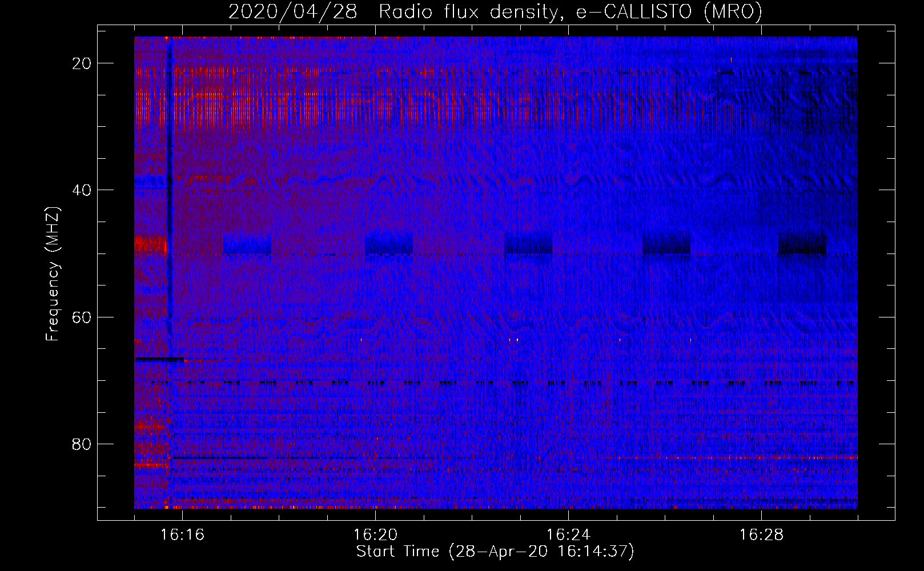Click the bright red patch near 48 MHz at start

tap(150, 245)
